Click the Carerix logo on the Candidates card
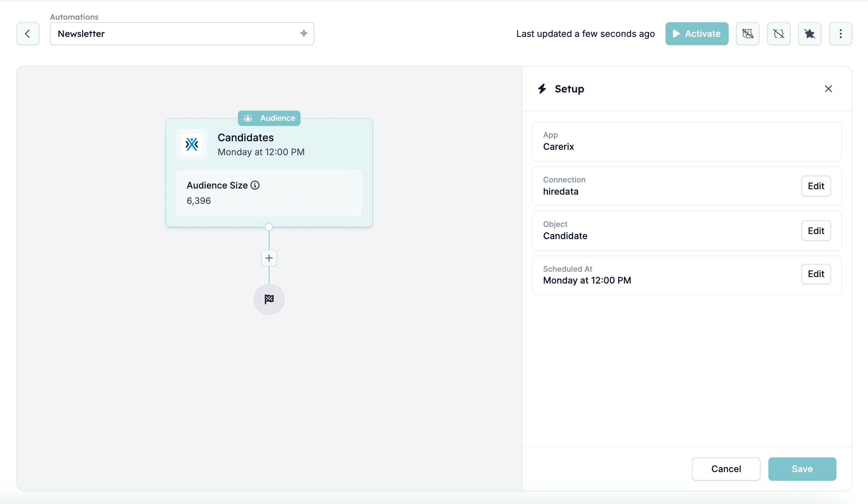868x504 pixels. pyautogui.click(x=192, y=144)
